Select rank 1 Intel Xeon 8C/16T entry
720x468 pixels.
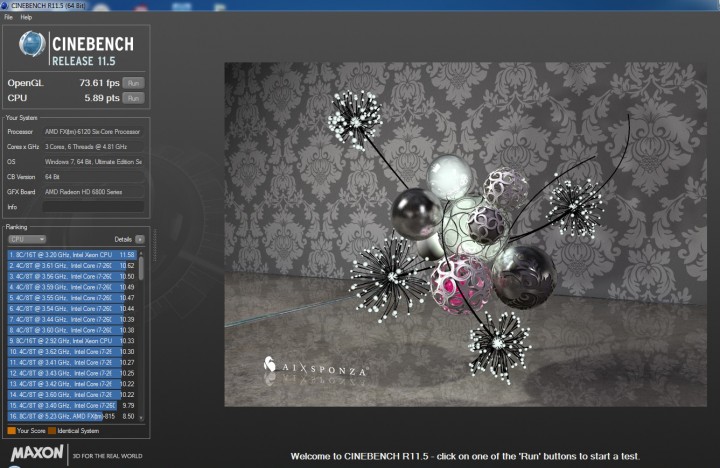[x=70, y=255]
